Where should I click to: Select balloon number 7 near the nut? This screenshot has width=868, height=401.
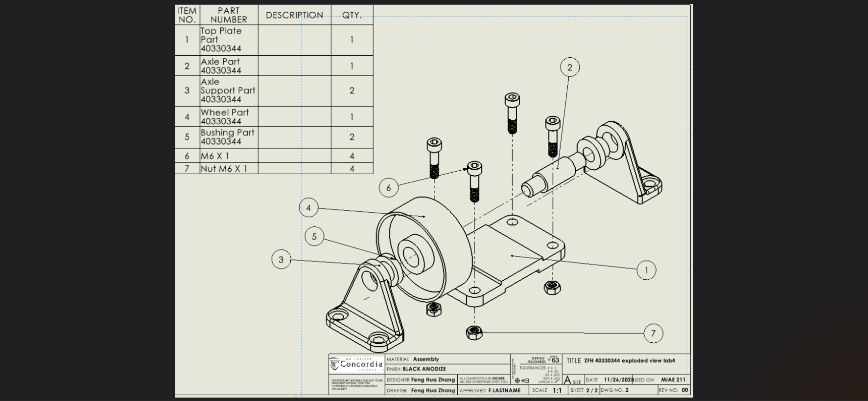[x=653, y=334]
